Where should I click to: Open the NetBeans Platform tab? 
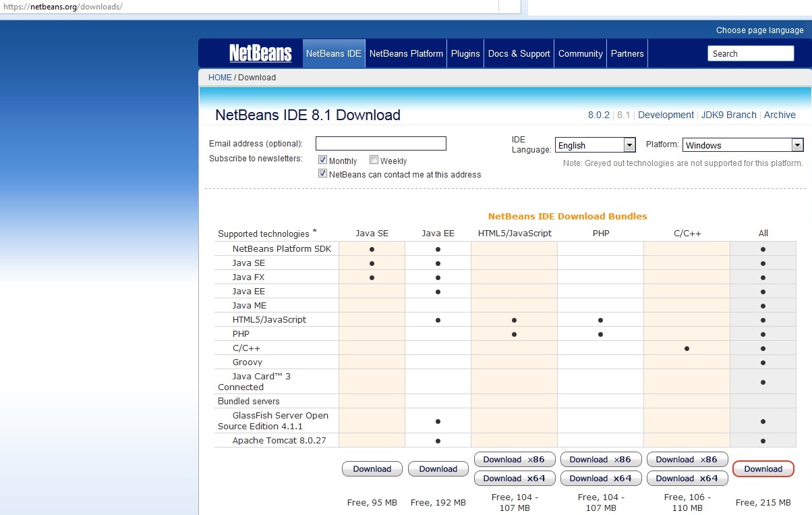pyautogui.click(x=406, y=53)
